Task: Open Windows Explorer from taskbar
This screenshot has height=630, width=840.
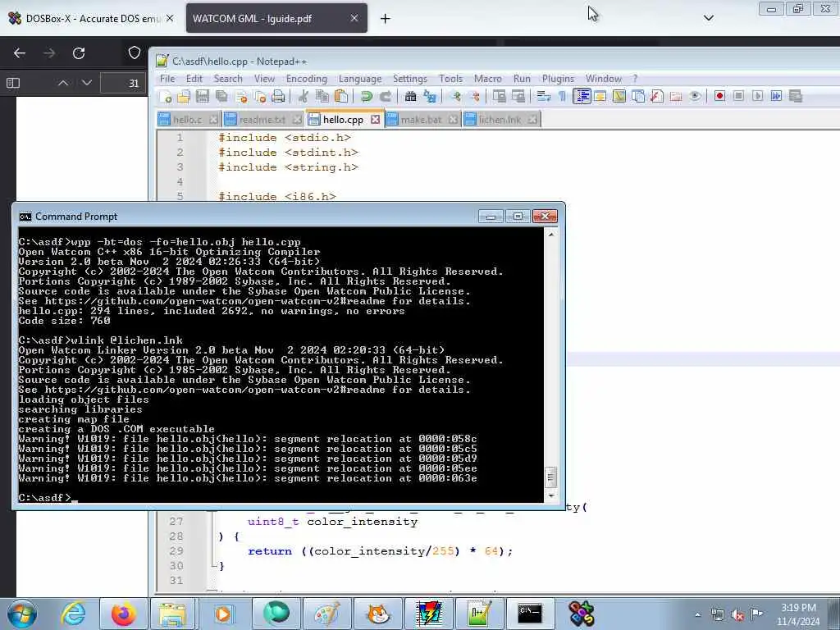Action: pos(172,614)
